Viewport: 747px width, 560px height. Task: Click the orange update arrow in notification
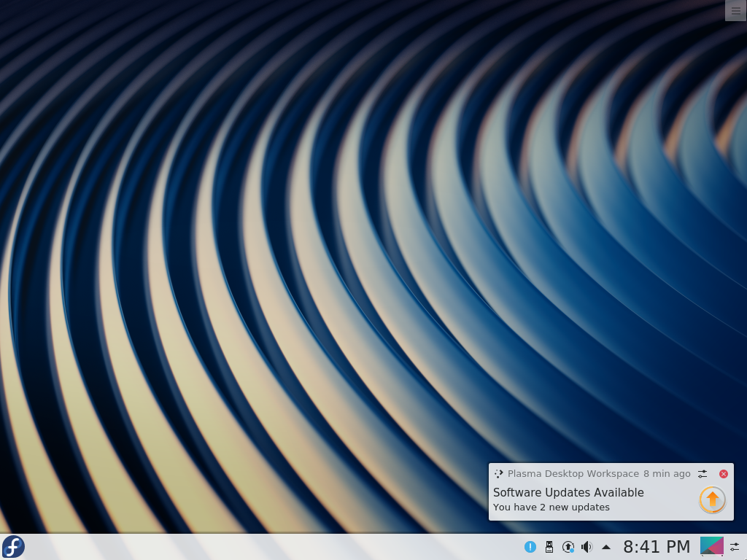(x=713, y=499)
